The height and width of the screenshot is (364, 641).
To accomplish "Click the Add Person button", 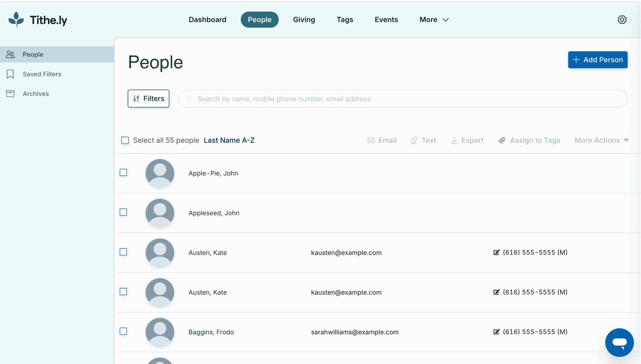I will pyautogui.click(x=598, y=60).
